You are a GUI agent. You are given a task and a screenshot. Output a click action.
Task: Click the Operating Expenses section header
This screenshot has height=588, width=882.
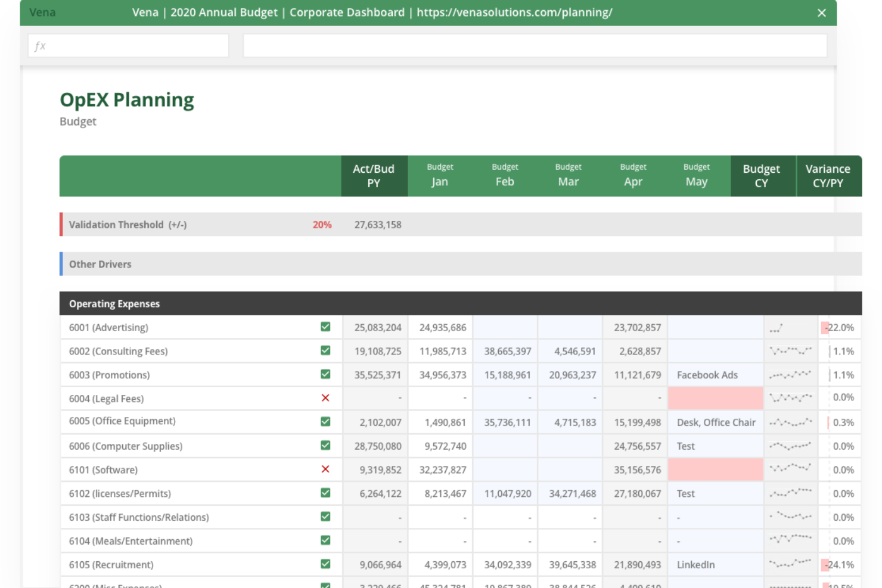click(461, 303)
